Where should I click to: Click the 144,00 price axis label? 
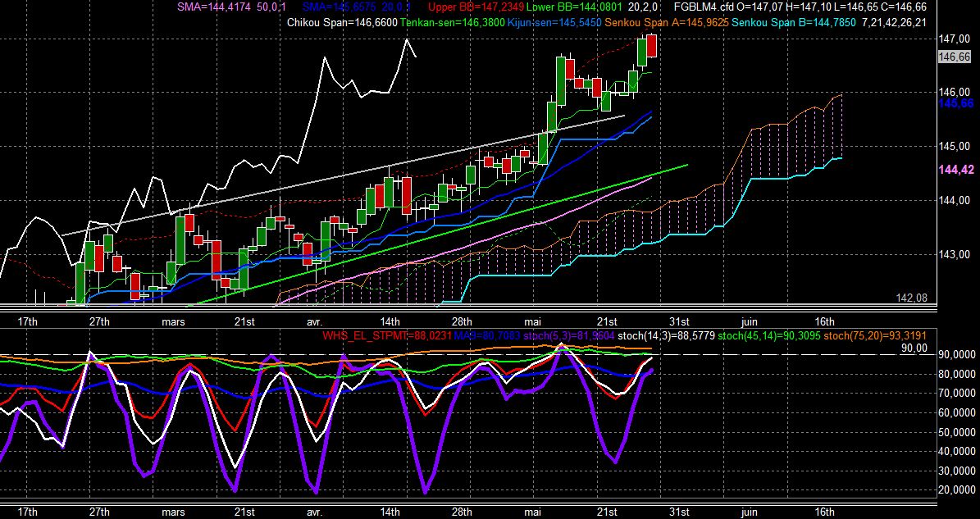955,201
